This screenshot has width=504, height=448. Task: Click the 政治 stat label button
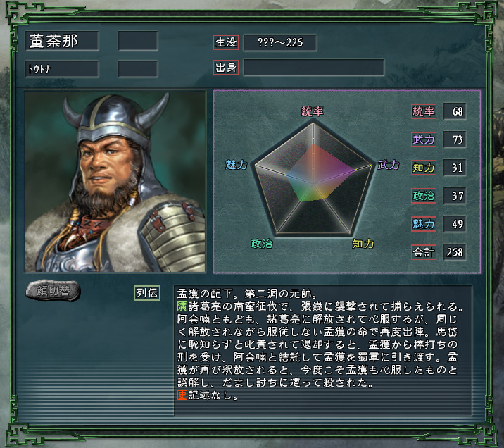[424, 196]
